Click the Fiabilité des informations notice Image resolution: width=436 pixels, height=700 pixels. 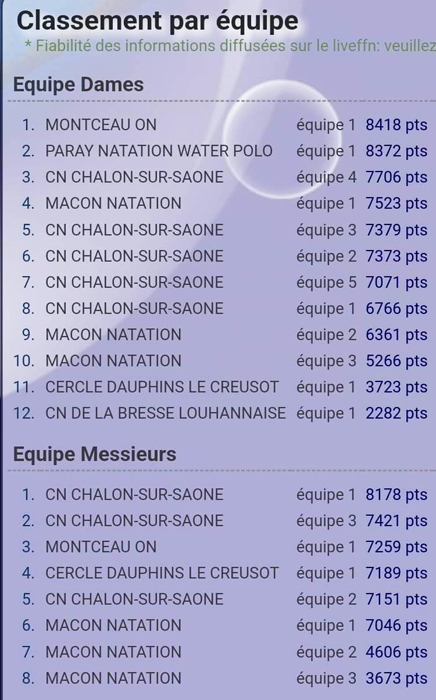[x=230, y=46]
